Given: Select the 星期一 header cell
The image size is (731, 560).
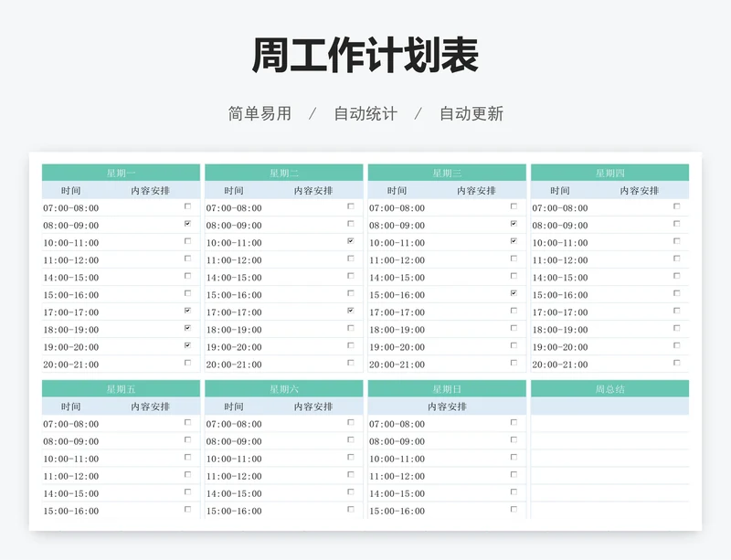Looking at the screenshot, I should point(122,173).
